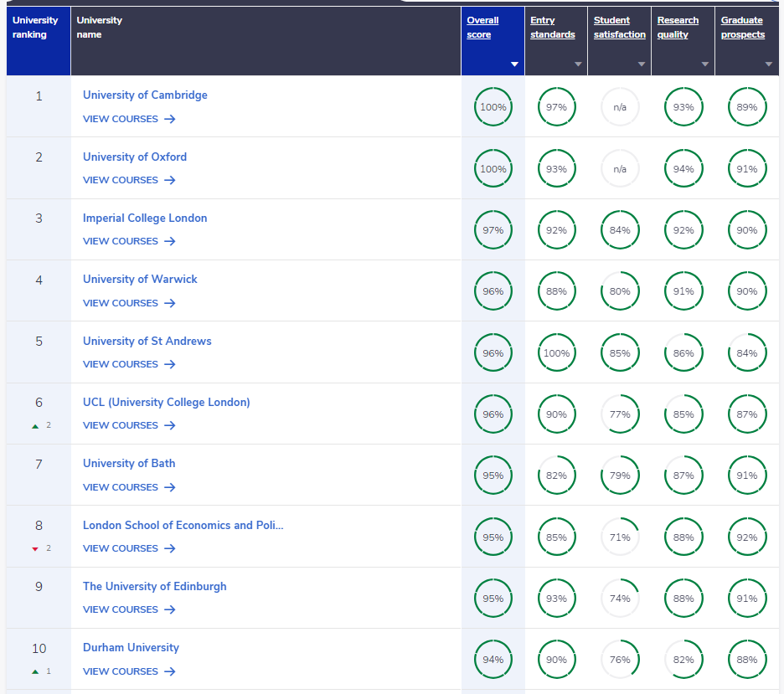Screen dimensions: 784x694
Task: Click the red down arrow under rank 8
Action: pyautogui.click(x=35, y=548)
